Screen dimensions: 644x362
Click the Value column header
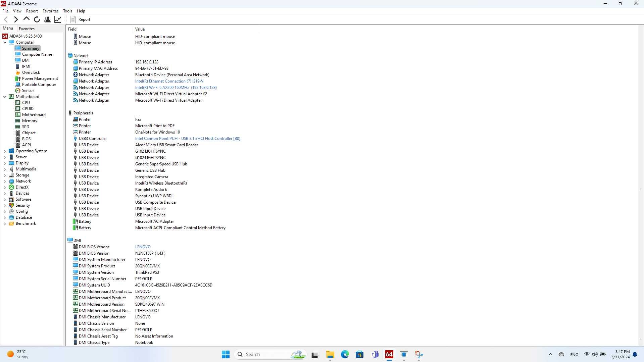(x=195, y=29)
